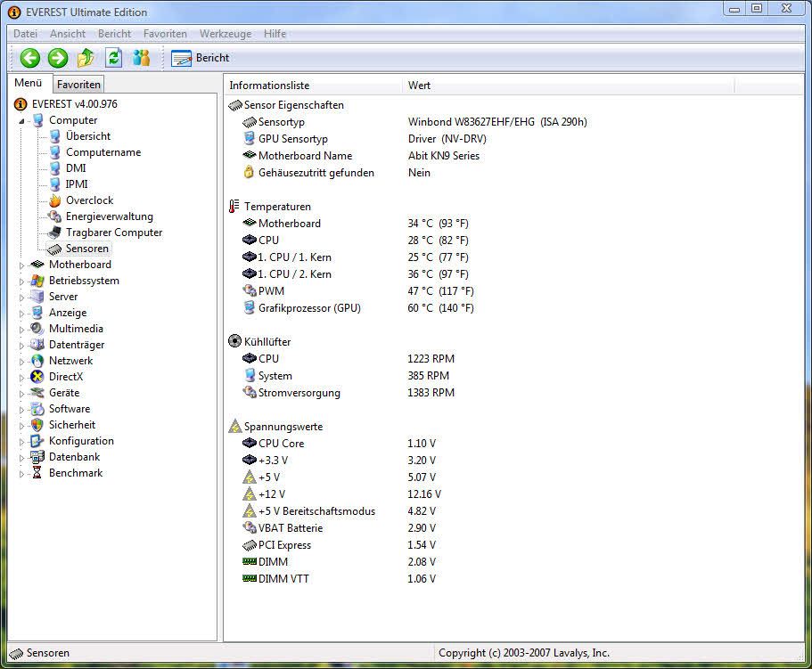This screenshot has height=669, width=812.
Task: Click the Multimedia speaker icon
Action: [37, 329]
